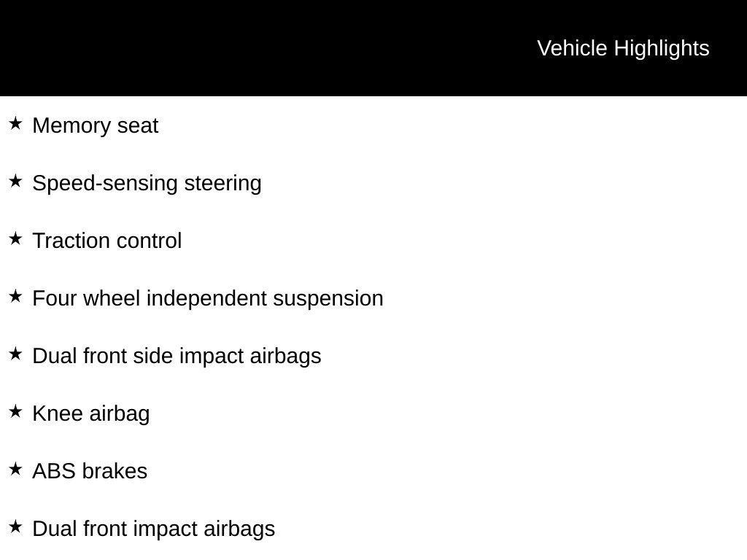Select the Dual front side impact airbags entry

click(x=177, y=356)
